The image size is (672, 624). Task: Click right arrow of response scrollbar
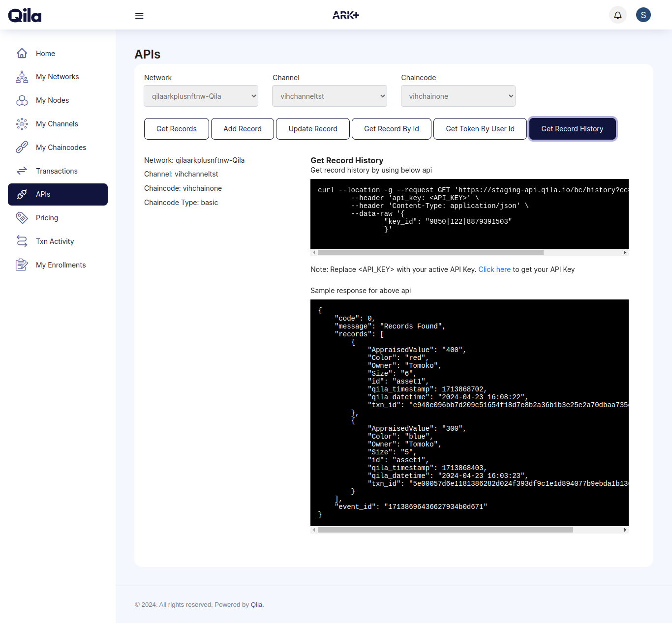625,530
